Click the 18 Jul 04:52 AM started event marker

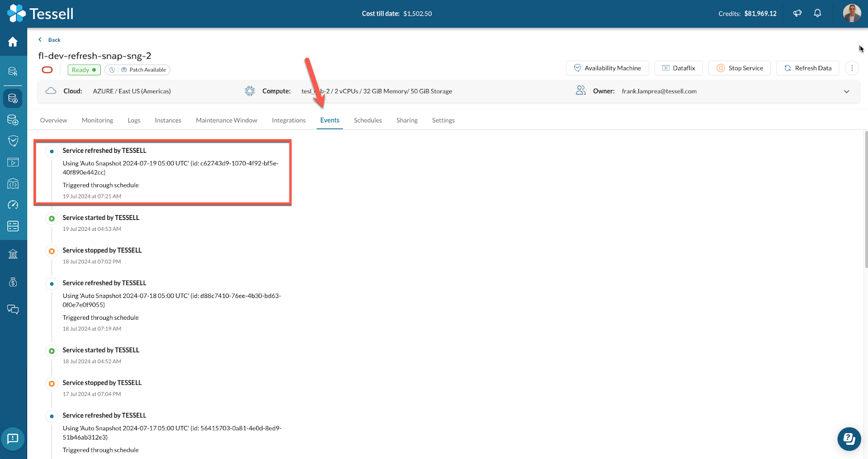(52, 351)
